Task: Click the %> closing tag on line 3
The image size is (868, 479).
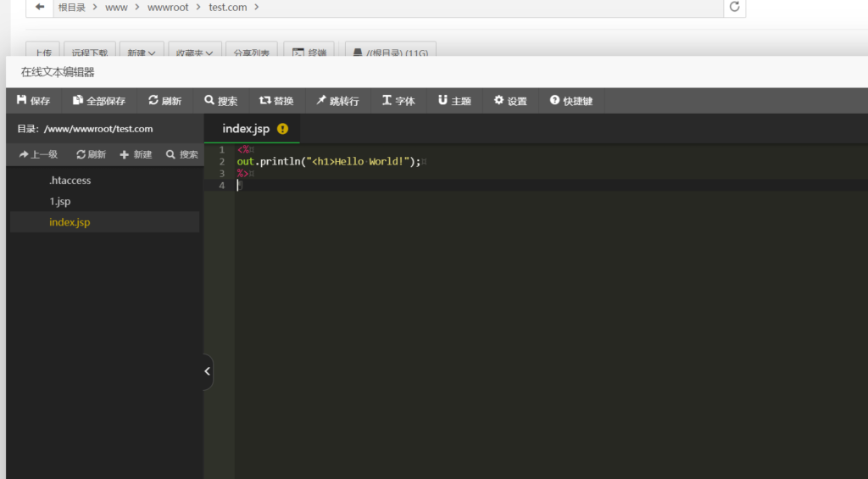Action: click(x=243, y=173)
